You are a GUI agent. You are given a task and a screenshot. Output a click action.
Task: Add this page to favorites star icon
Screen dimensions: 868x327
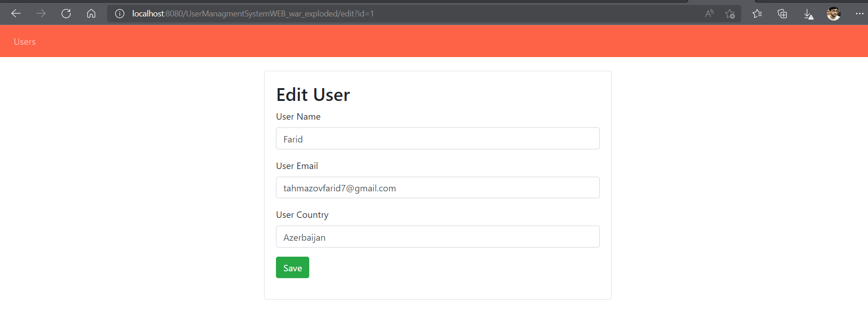pyautogui.click(x=730, y=14)
